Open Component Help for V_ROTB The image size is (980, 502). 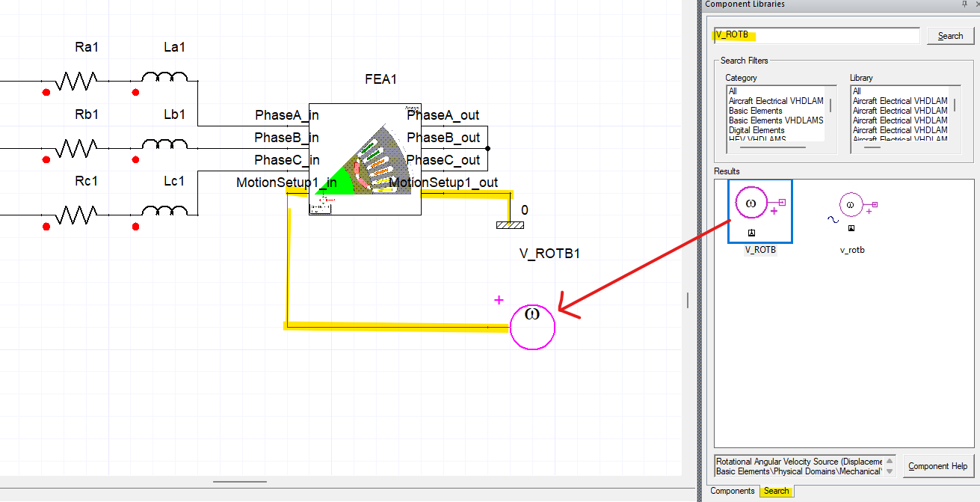pos(938,465)
